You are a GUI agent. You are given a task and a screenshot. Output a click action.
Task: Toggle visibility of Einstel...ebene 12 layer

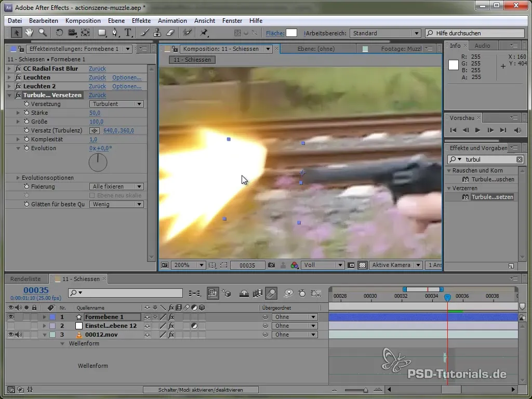click(11, 326)
